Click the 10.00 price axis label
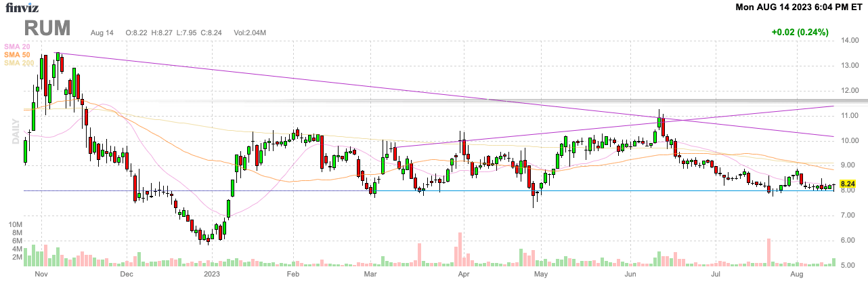868x286 pixels. (849, 141)
